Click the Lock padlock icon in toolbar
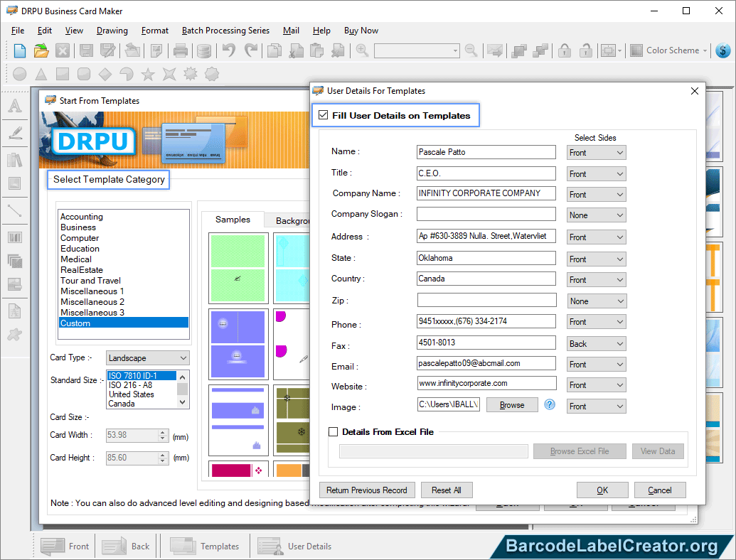The height and width of the screenshot is (560, 736). click(565, 50)
